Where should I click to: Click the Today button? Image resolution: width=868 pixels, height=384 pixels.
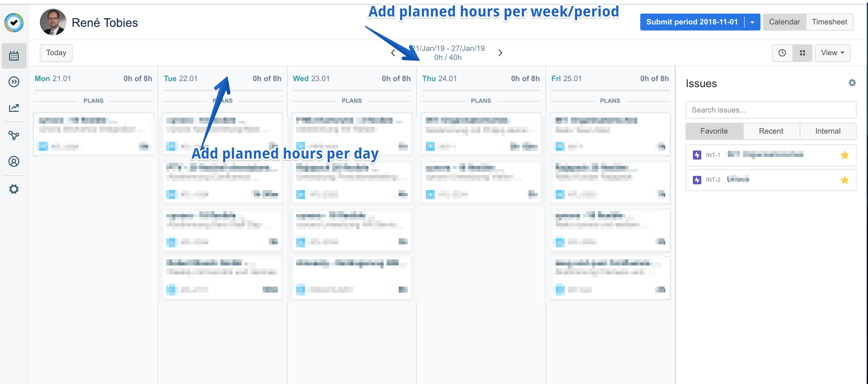point(56,53)
